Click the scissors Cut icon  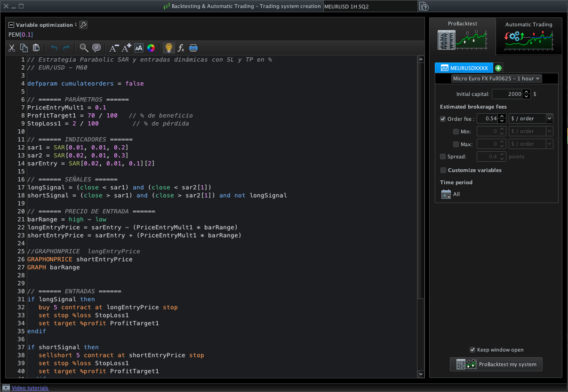coord(12,48)
